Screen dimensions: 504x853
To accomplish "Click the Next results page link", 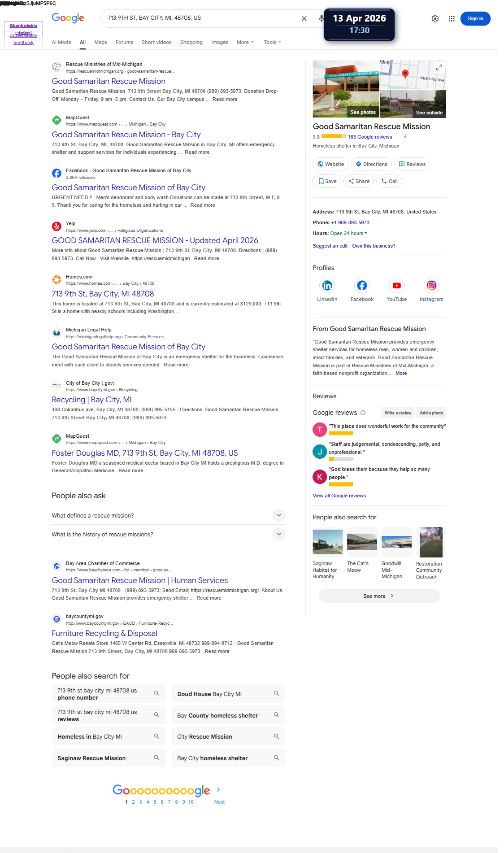I will (219, 802).
